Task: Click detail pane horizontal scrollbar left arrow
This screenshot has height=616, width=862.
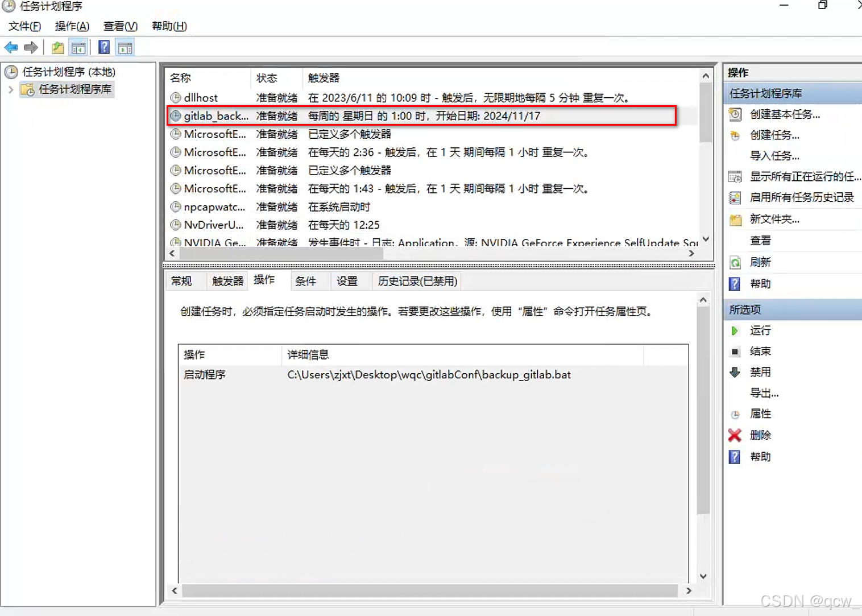Action: point(175,591)
